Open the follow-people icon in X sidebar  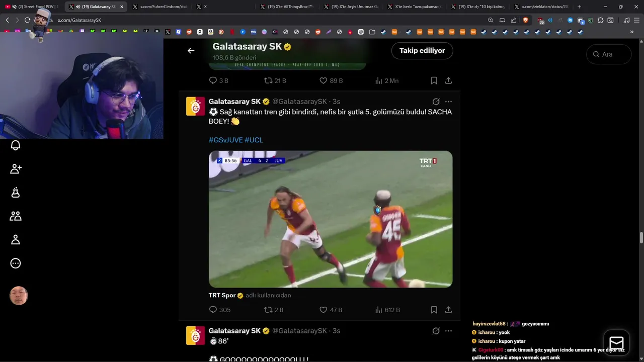(x=16, y=169)
